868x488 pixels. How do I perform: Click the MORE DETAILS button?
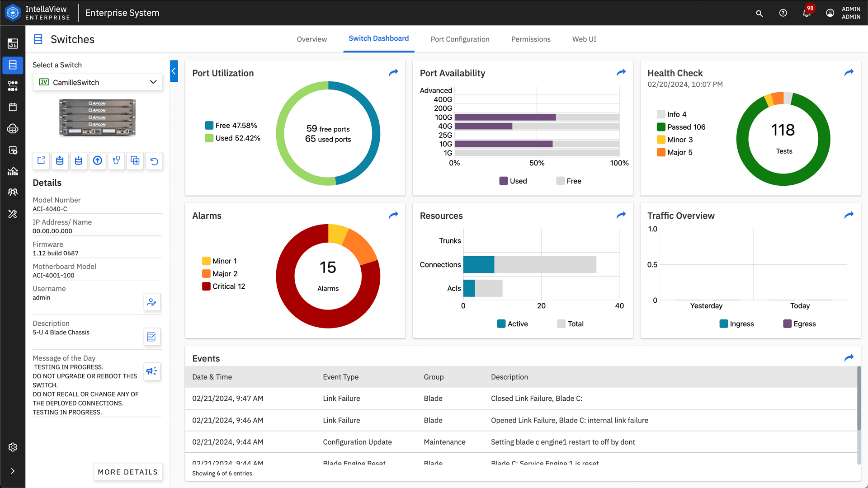coord(127,471)
